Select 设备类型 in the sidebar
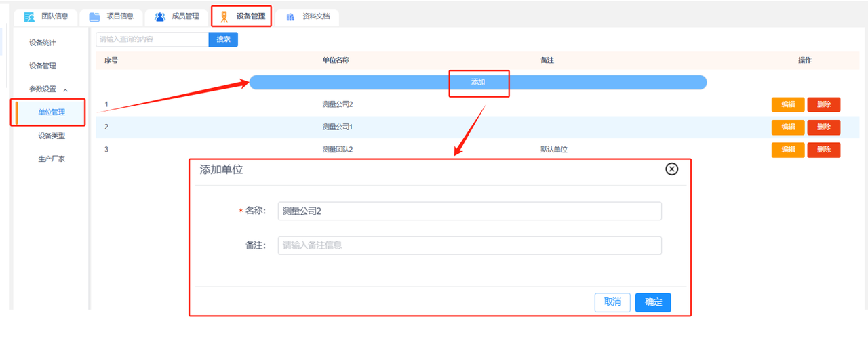 tap(52, 136)
